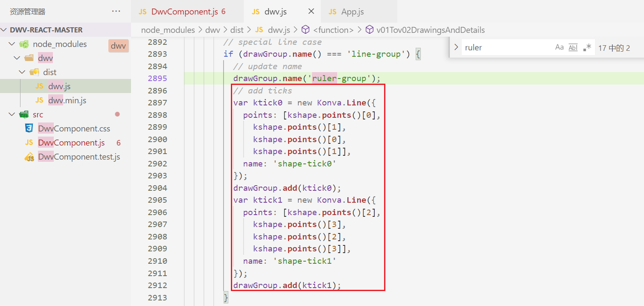Image resolution: width=644 pixels, height=306 pixels.
Task: Toggle Use Regular Expression in find widget
Action: (x=587, y=47)
